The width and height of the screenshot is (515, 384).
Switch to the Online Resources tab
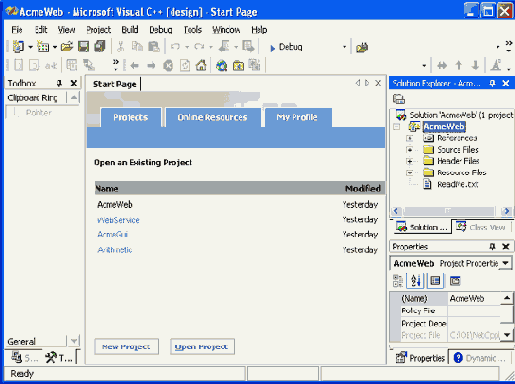212,117
